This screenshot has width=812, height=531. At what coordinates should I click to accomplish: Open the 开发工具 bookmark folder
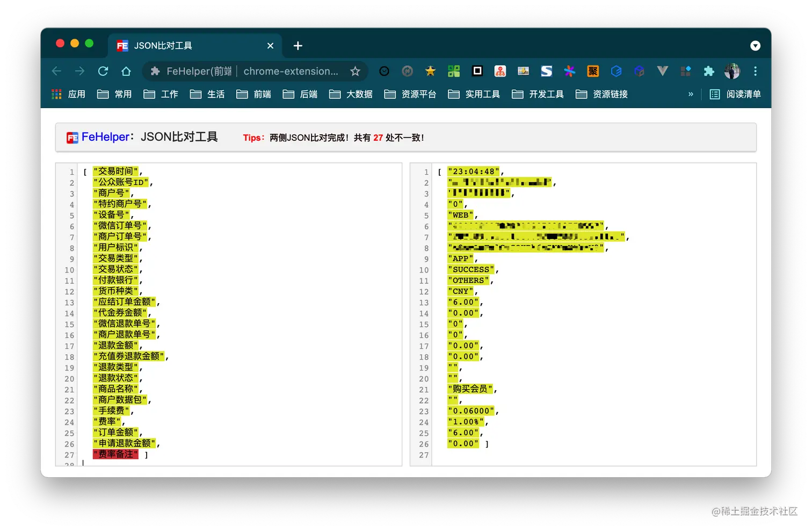[x=538, y=94]
